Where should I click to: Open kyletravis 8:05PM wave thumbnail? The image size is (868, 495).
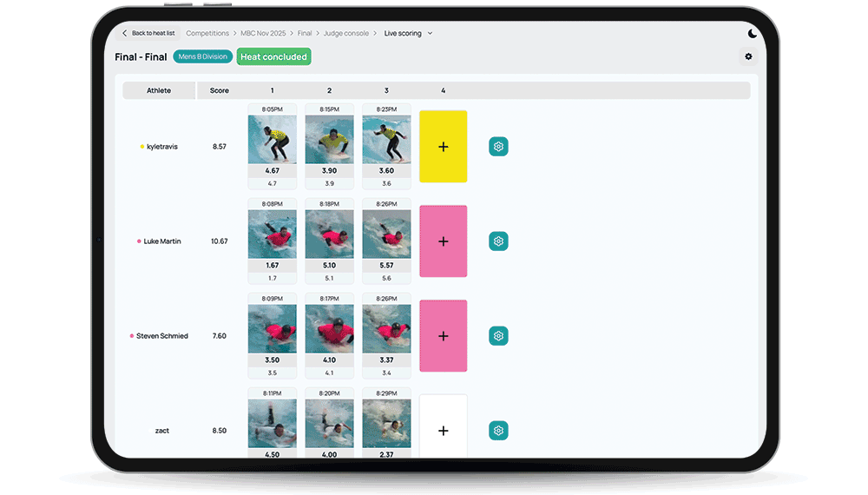272,140
